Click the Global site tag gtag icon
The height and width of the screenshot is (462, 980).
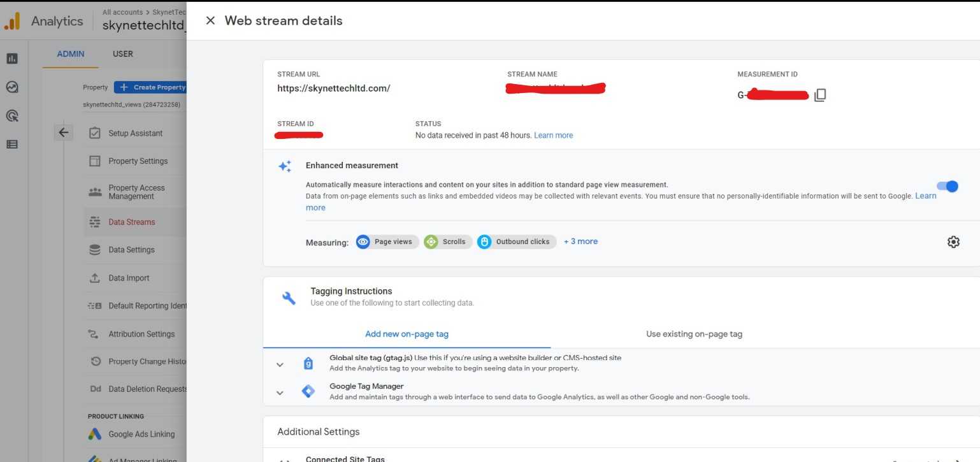pos(308,363)
